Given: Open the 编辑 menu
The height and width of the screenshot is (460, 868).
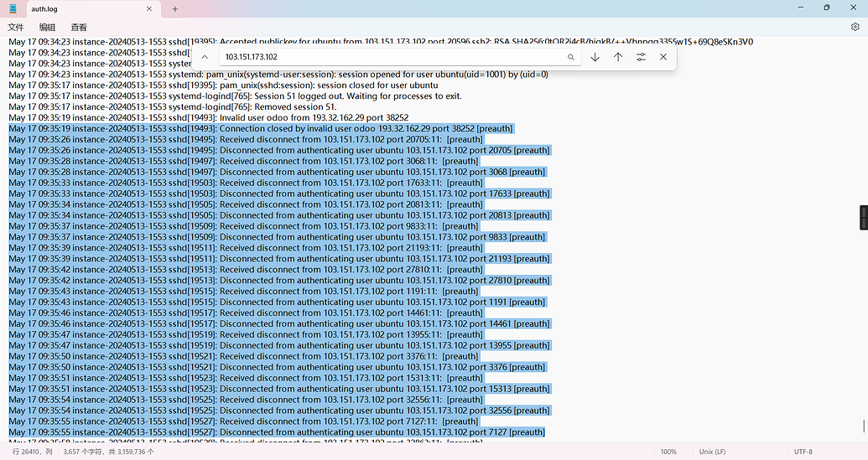Looking at the screenshot, I should [47, 27].
